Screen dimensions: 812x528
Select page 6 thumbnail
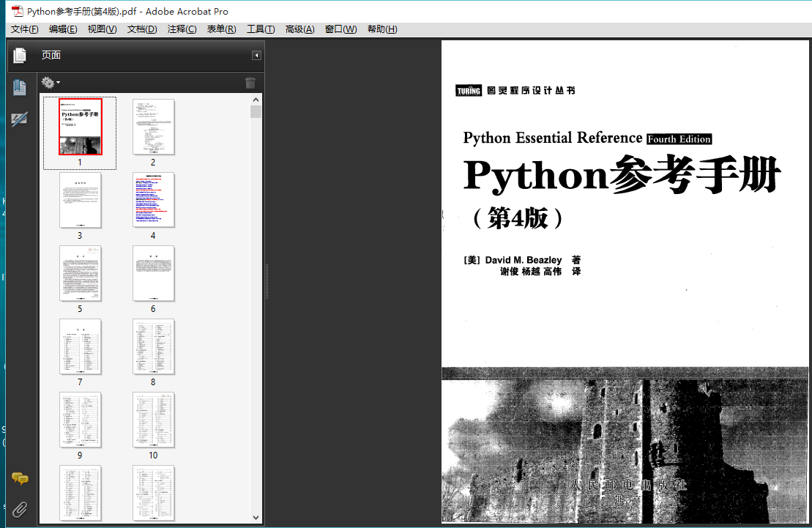click(153, 273)
